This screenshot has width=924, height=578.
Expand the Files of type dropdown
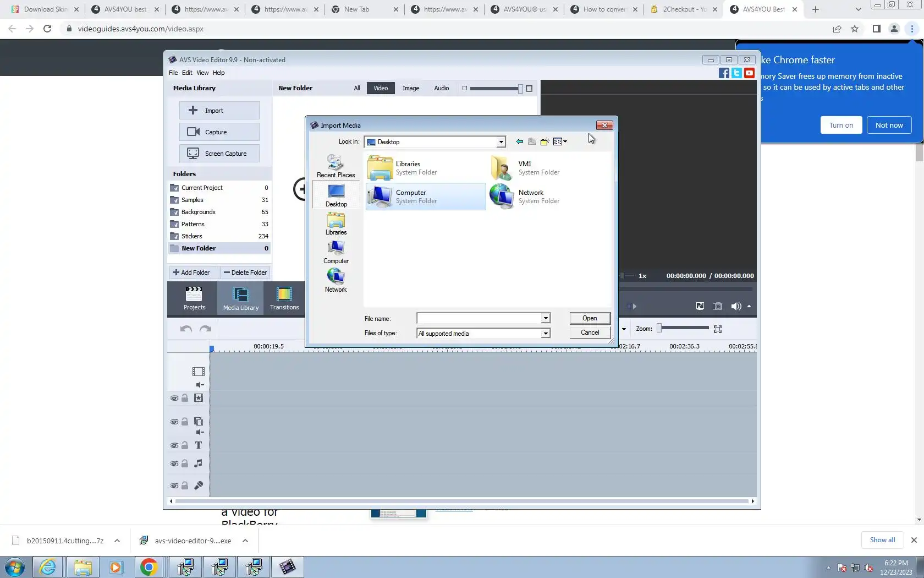point(546,334)
